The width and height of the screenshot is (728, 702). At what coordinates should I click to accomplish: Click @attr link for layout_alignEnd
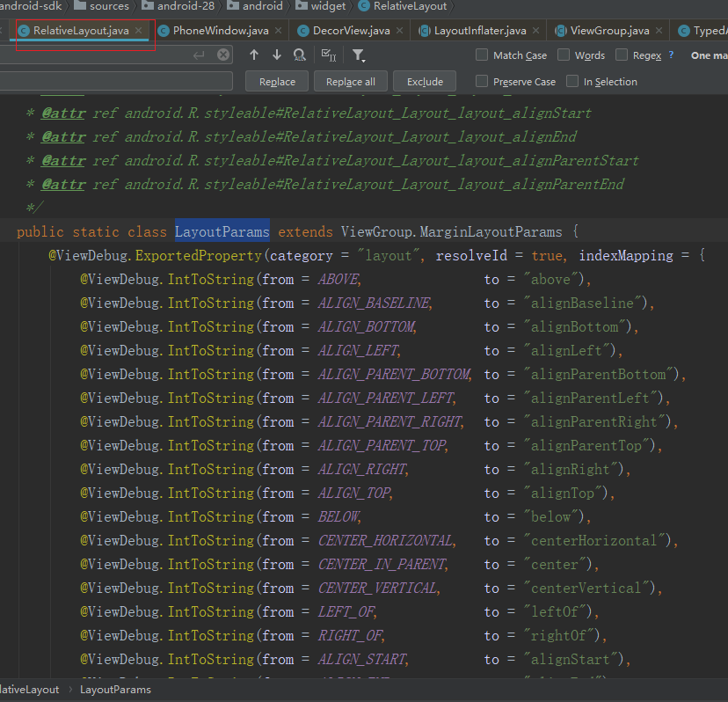pos(63,136)
